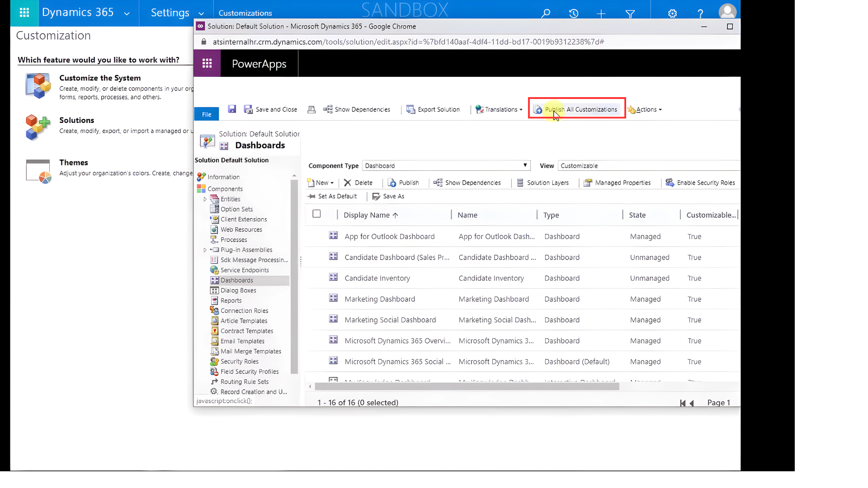This screenshot has height=488, width=868.
Task: Open the settings gear icon
Action: tap(673, 14)
